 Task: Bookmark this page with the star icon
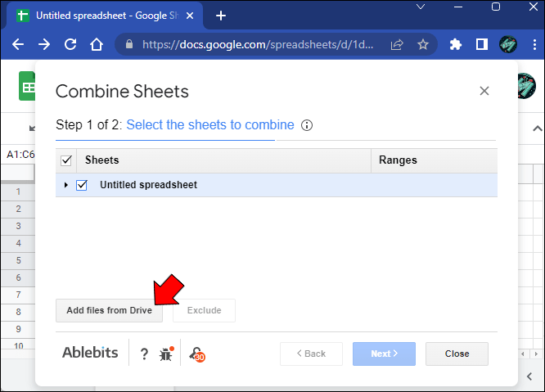(x=422, y=44)
